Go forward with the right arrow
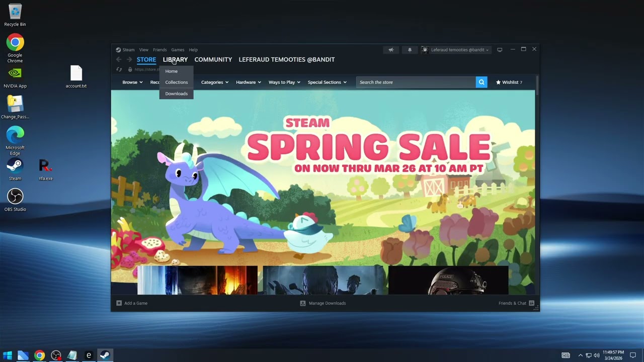 click(x=129, y=59)
